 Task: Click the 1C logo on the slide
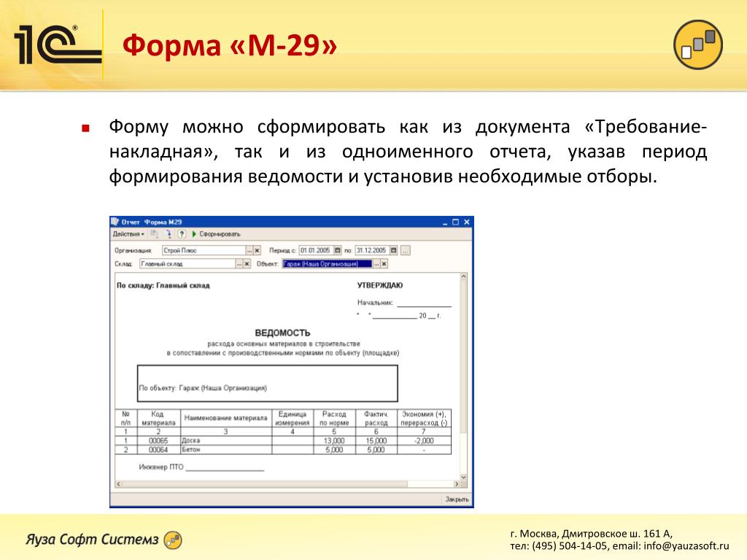[x=57, y=44]
